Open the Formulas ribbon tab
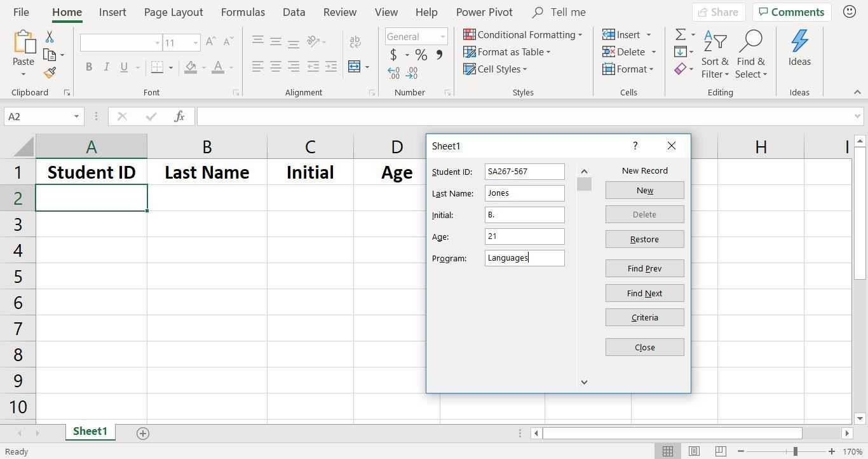This screenshot has height=459, width=868. click(x=243, y=12)
